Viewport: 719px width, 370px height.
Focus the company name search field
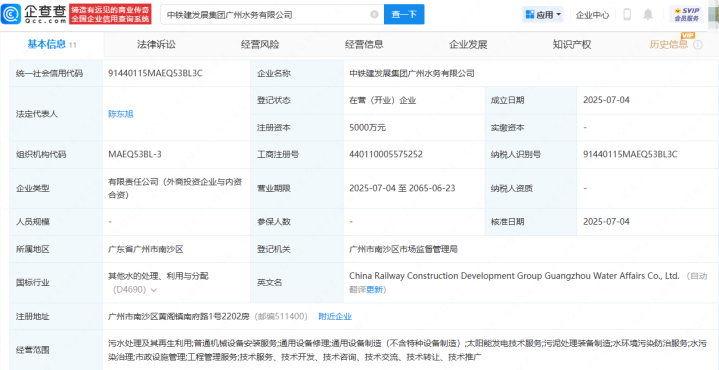pyautogui.click(x=266, y=15)
